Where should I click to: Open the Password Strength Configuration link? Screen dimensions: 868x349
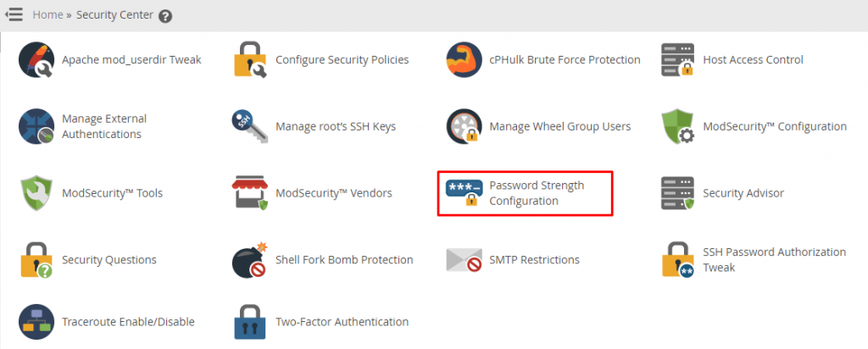(x=537, y=193)
